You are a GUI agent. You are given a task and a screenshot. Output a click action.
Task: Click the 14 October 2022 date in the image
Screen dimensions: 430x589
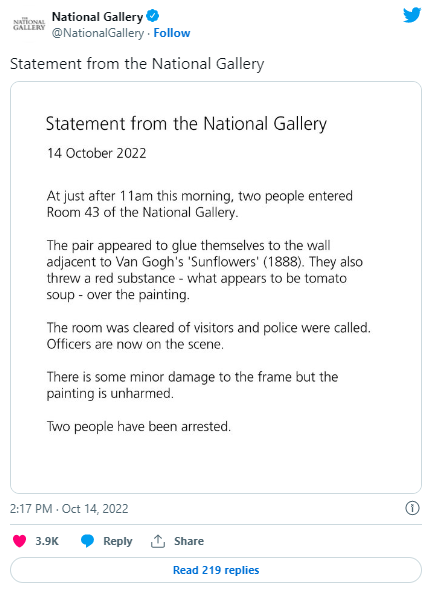(97, 153)
